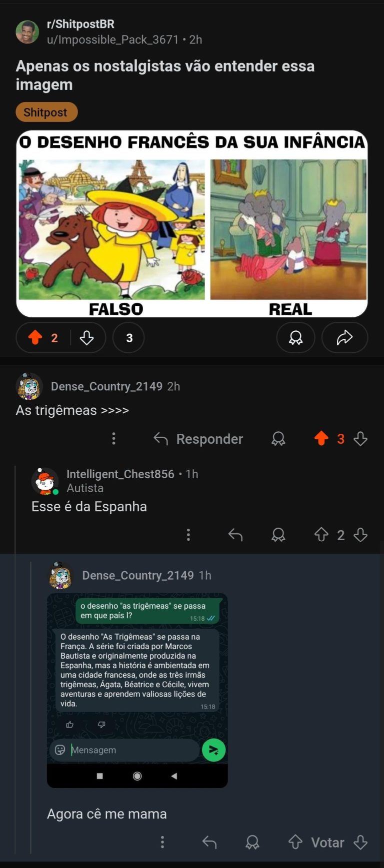Image resolution: width=384 pixels, height=868 pixels.
Task: Downvote the main post
Action: (x=86, y=338)
